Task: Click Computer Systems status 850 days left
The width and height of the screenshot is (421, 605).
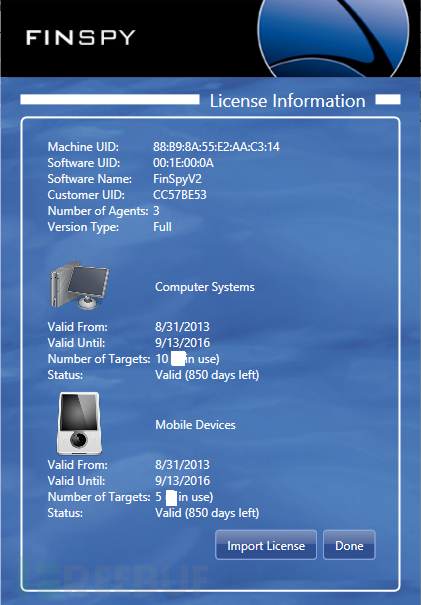Action: (x=207, y=375)
